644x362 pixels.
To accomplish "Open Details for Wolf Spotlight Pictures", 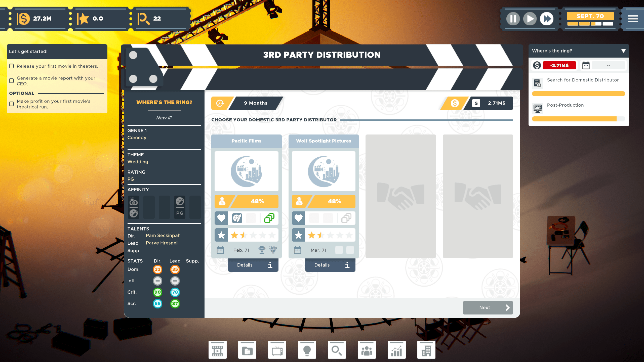I will [x=330, y=265].
